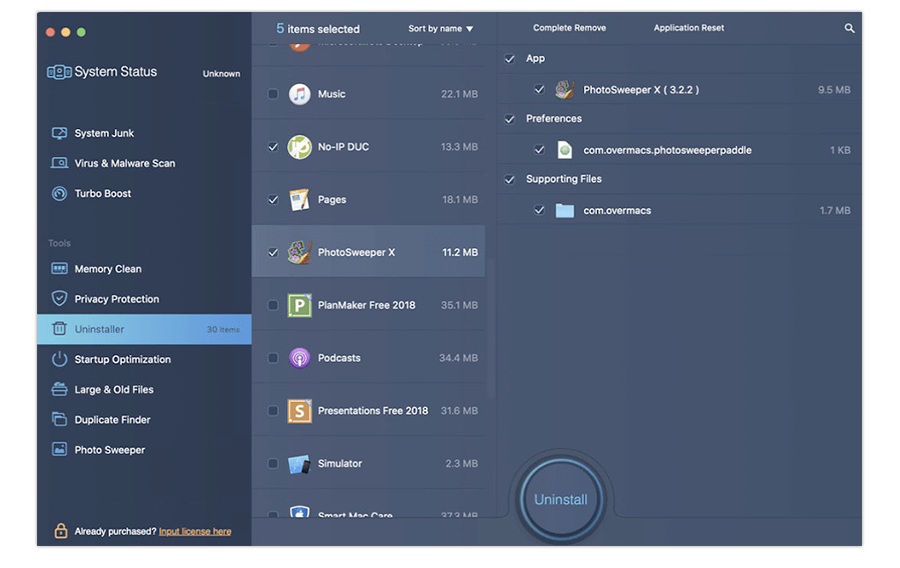Screen dimensions: 900x568
Task: Click the lock icon near license prompt
Action: coord(61,531)
